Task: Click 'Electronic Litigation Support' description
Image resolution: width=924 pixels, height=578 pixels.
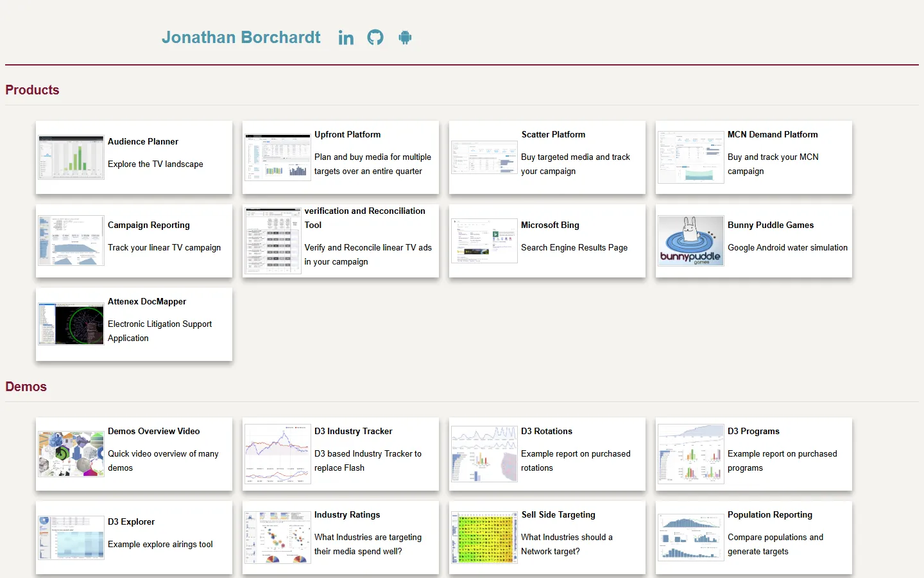Action: click(x=160, y=324)
